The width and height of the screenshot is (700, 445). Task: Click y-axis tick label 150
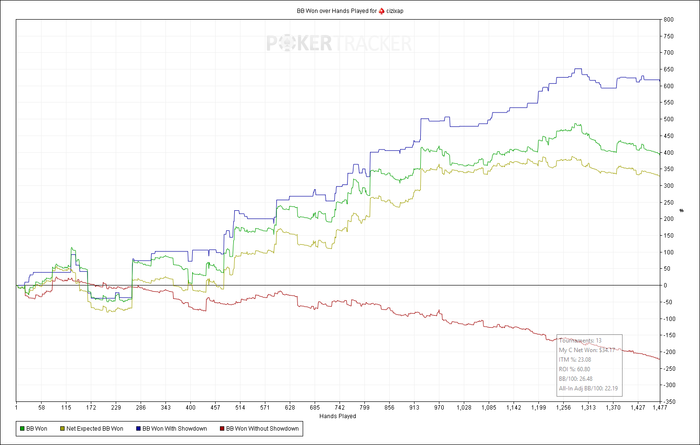click(x=669, y=236)
